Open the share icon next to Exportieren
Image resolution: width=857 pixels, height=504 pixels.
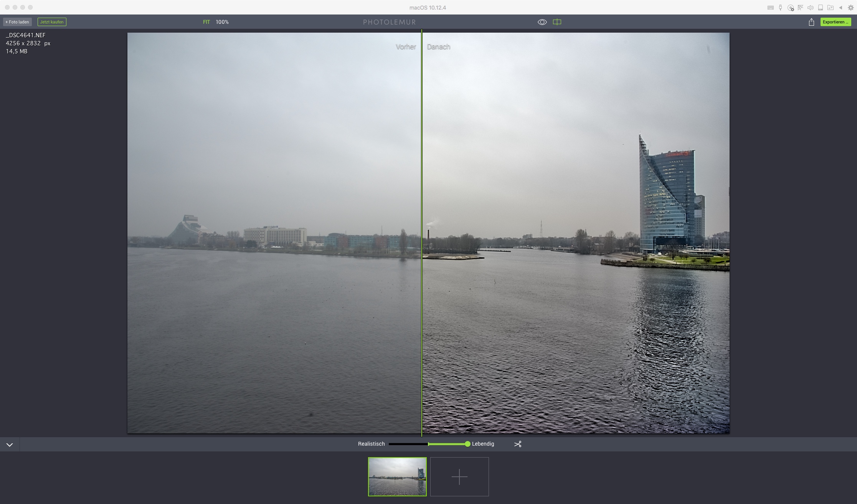point(811,22)
